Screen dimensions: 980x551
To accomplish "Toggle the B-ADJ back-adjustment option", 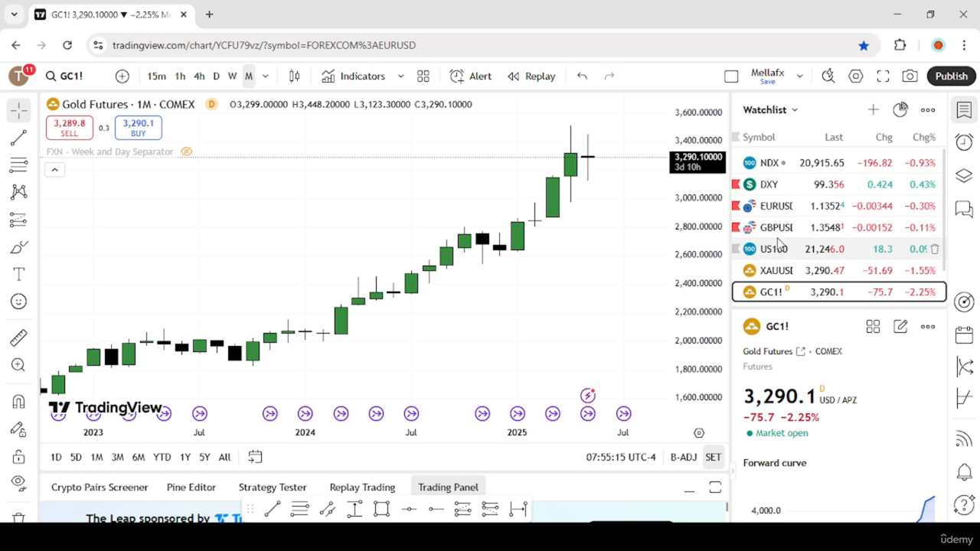I will click(683, 457).
